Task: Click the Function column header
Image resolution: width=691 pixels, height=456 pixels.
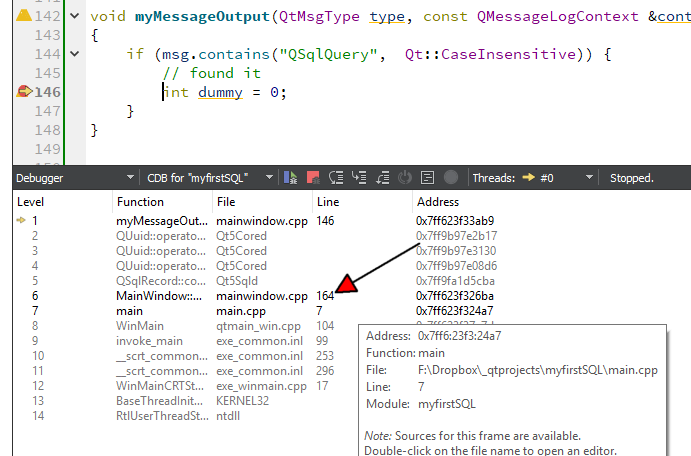Action: (140, 202)
